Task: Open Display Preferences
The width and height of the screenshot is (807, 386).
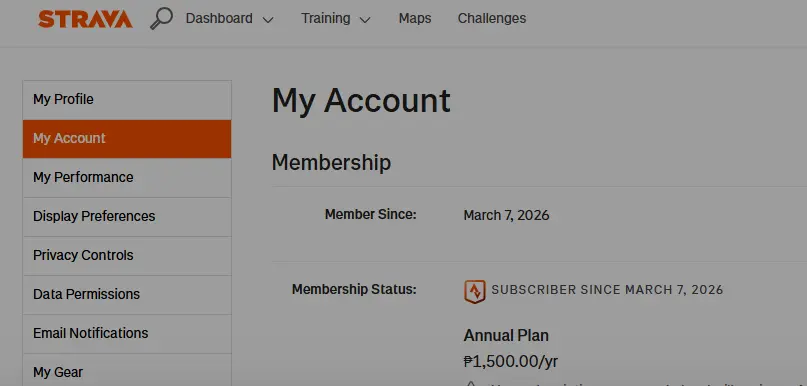Action: [127, 217]
